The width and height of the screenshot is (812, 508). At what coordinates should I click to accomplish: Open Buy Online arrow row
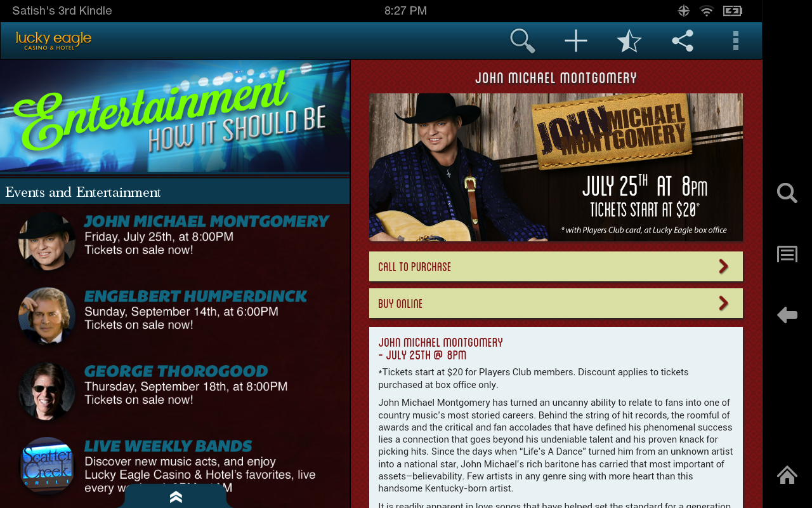coord(556,304)
